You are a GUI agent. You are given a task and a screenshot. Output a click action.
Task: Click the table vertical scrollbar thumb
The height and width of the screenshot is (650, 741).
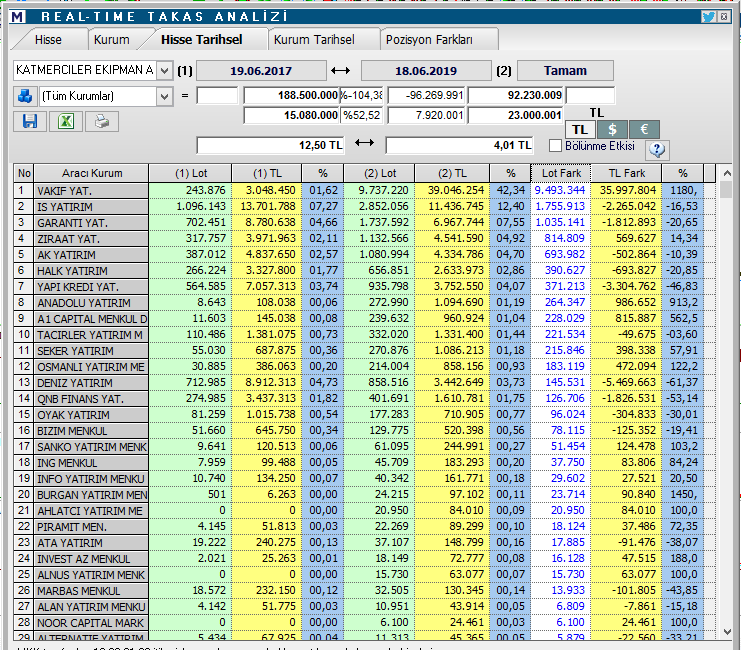(727, 190)
